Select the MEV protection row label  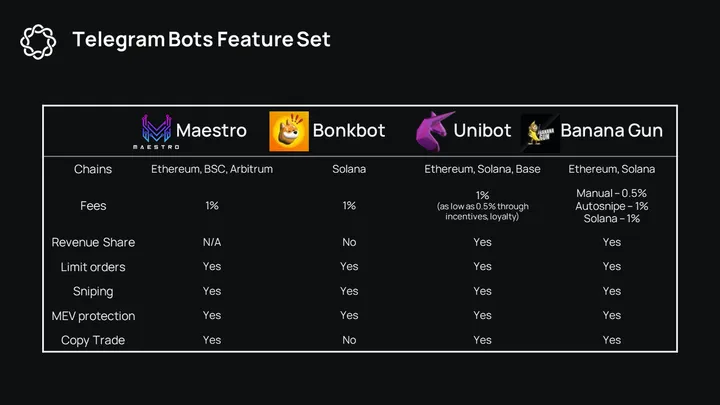[x=93, y=316]
